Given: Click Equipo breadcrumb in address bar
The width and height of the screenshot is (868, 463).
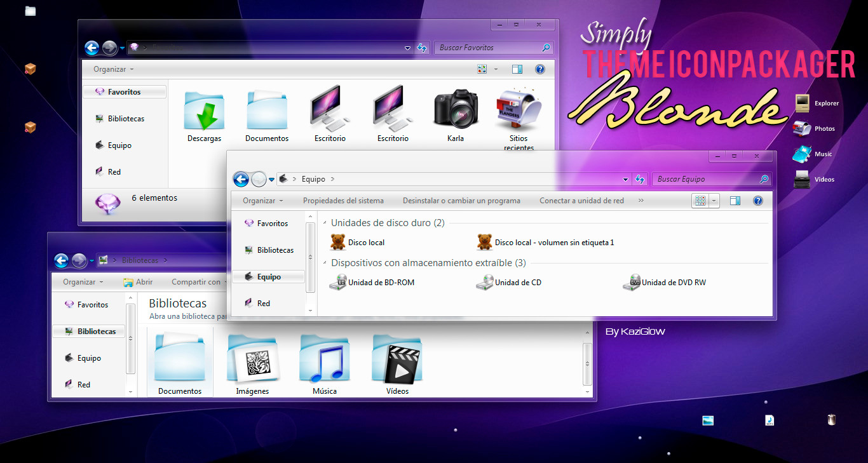Looking at the screenshot, I should tap(313, 180).
